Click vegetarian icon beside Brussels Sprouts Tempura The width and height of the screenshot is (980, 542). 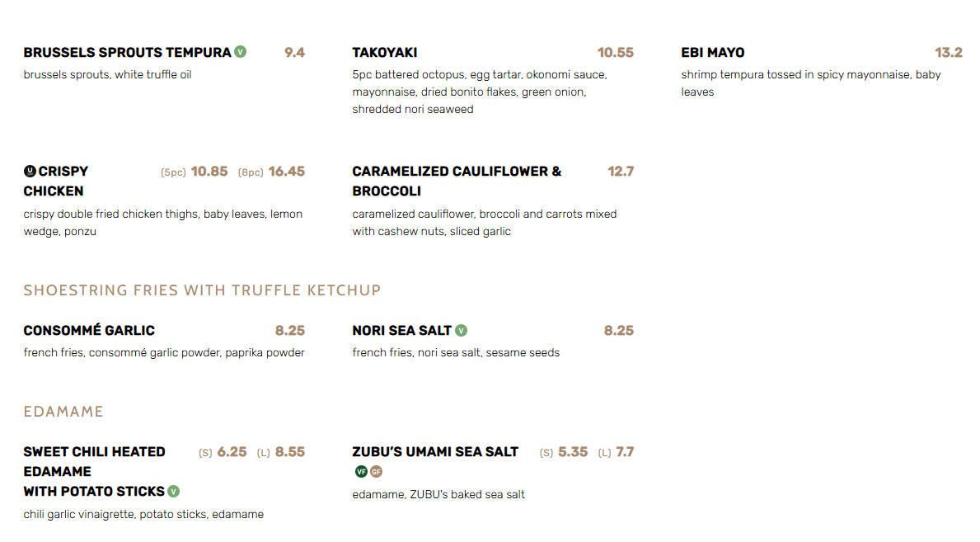(x=241, y=52)
